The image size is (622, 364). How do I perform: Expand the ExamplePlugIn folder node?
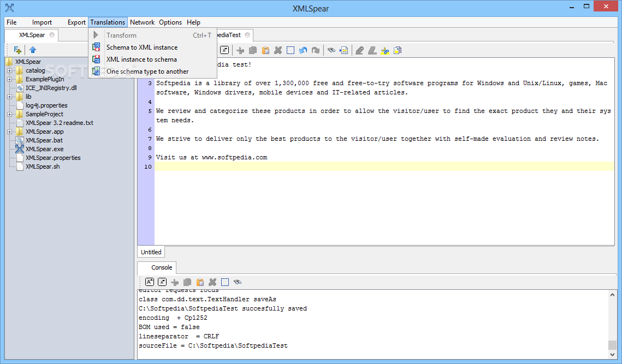9,79
